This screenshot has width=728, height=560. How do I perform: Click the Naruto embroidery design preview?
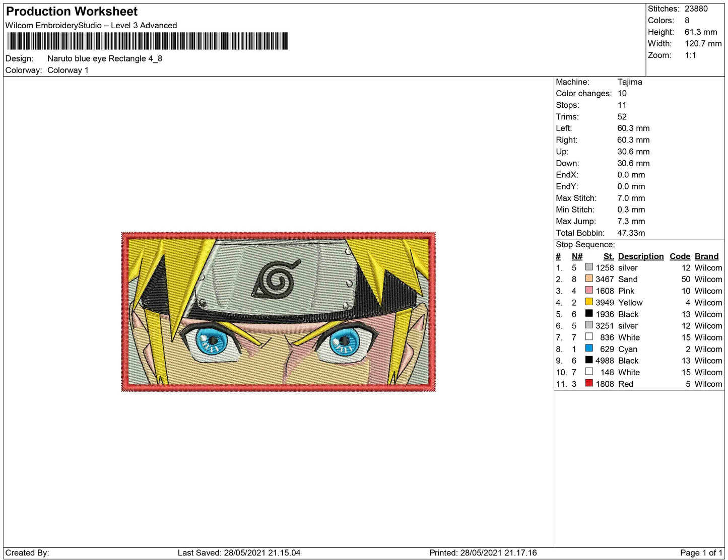[279, 312]
